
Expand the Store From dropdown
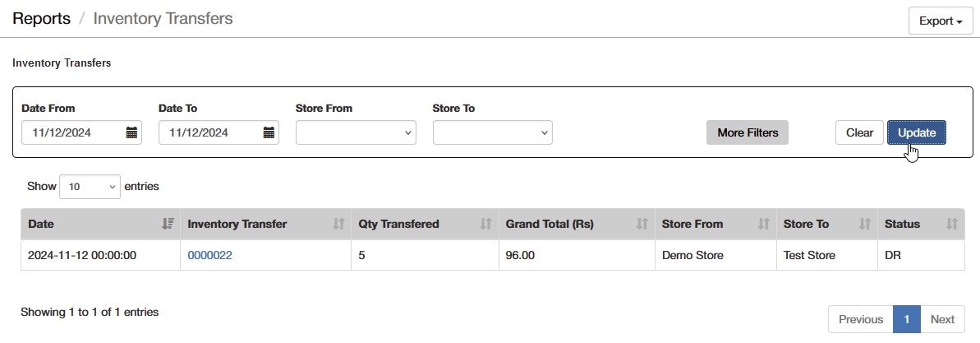point(356,132)
